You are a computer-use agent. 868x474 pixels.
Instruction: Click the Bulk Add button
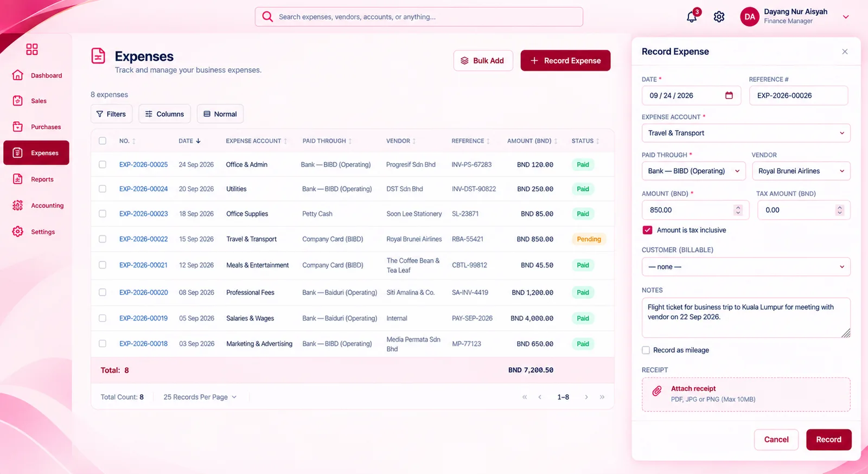click(x=483, y=61)
